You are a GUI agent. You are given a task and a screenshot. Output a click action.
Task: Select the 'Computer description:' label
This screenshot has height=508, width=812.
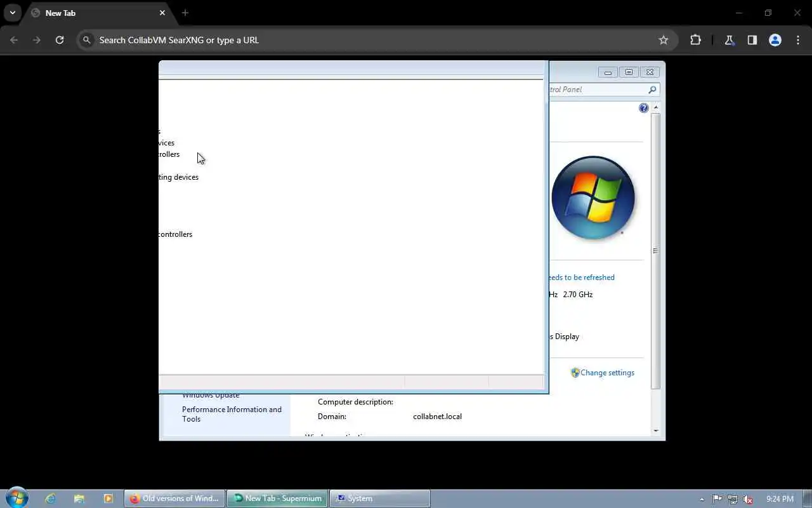(355, 402)
